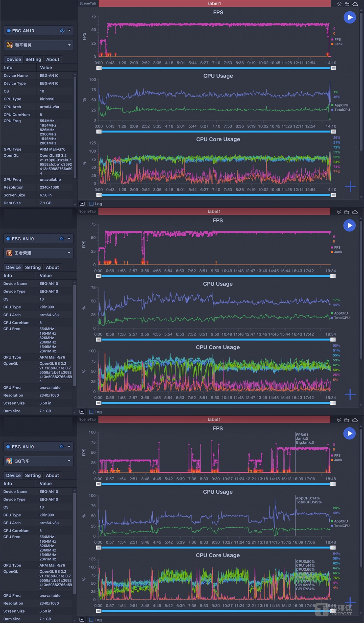The height and width of the screenshot is (623, 364).
Task: Open the folder icon in top header
Action: pyautogui.click(x=347, y=4)
